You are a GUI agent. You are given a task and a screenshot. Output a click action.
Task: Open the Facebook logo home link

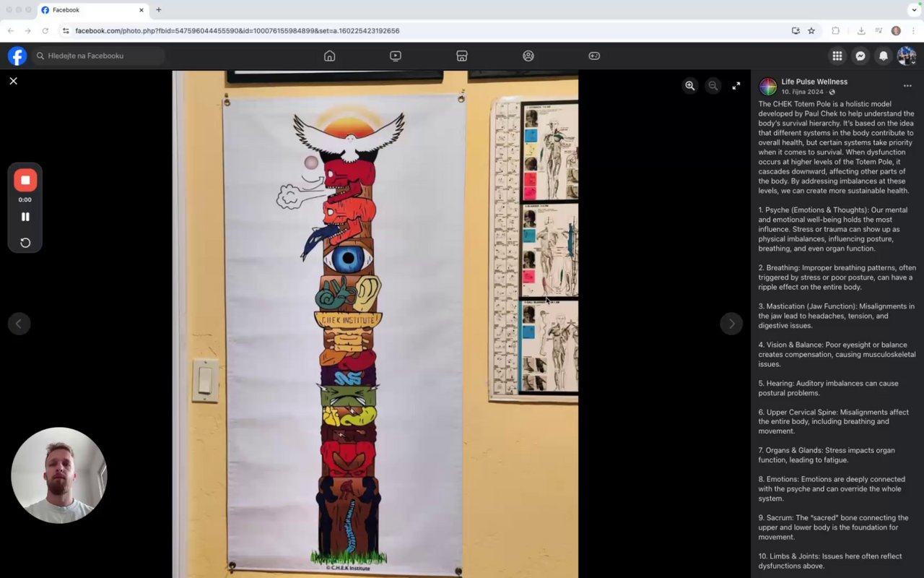[17, 56]
